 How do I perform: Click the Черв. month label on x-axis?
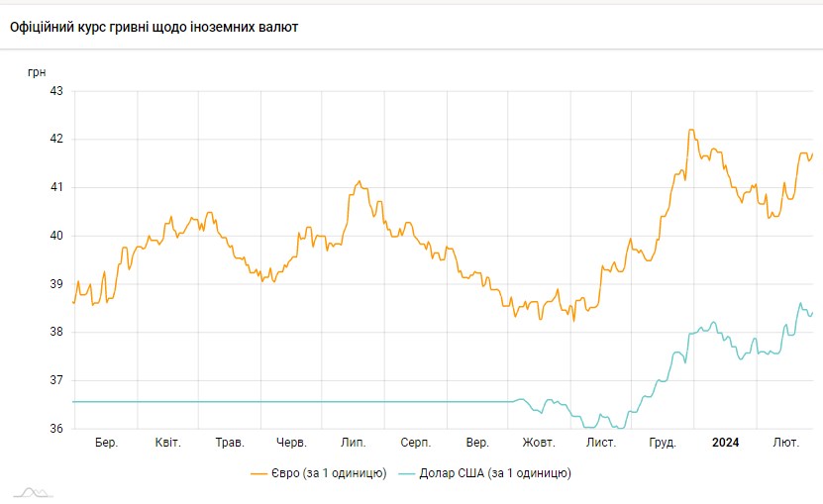(x=291, y=443)
